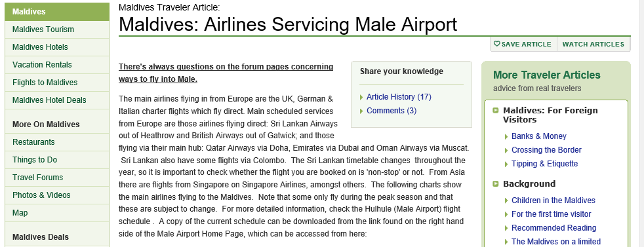
Task: Click the arrow bullet before Banks & Money
Action: click(506, 137)
